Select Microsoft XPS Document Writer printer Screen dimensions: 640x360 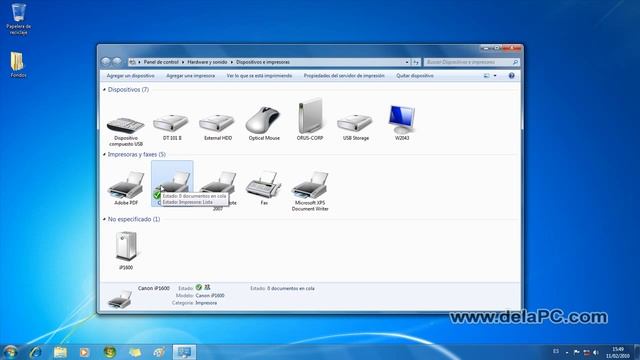tap(310, 191)
